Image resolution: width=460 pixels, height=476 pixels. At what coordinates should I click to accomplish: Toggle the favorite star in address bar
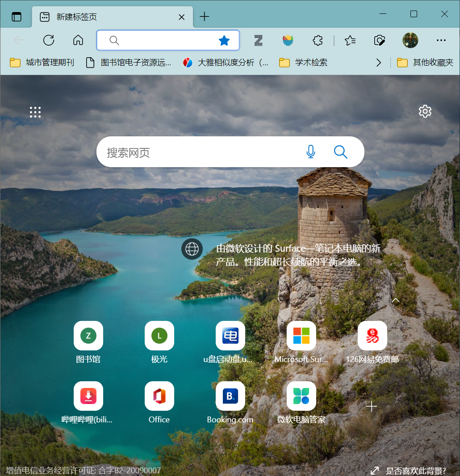point(224,40)
